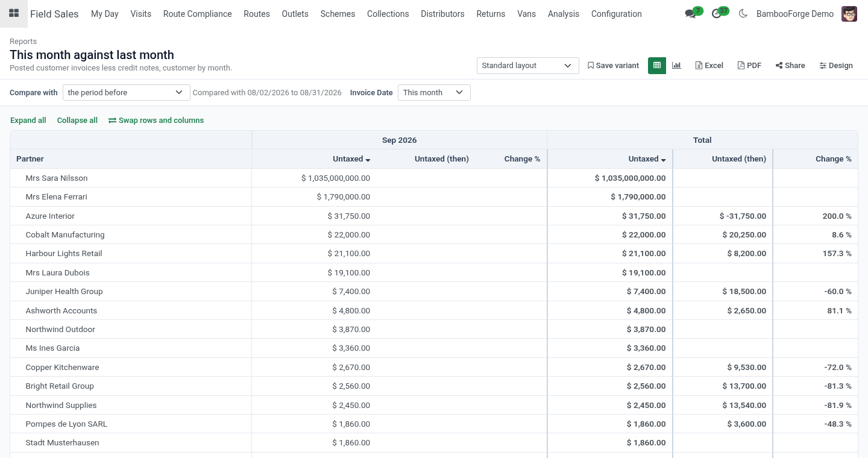The width and height of the screenshot is (868, 458).
Task: Open the Analysis menu
Action: coord(564,14)
